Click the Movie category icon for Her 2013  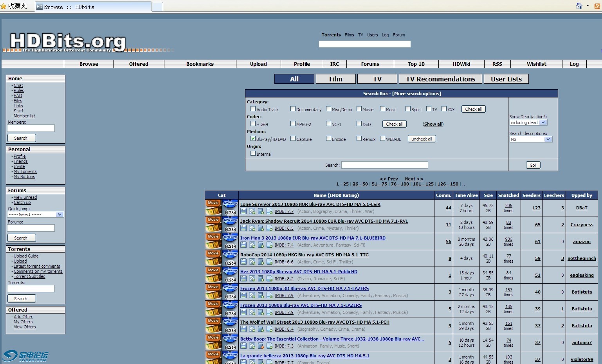pyautogui.click(x=213, y=275)
